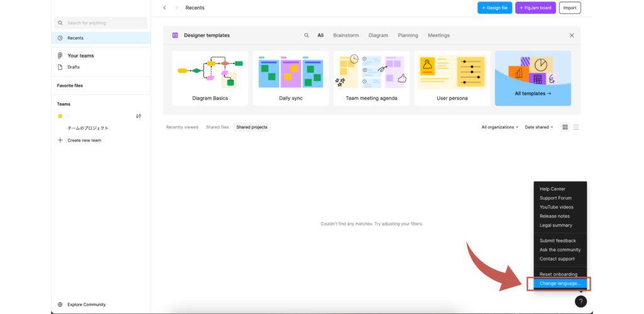Open team settings sliders icon
This screenshot has width=644, height=314.
(138, 116)
